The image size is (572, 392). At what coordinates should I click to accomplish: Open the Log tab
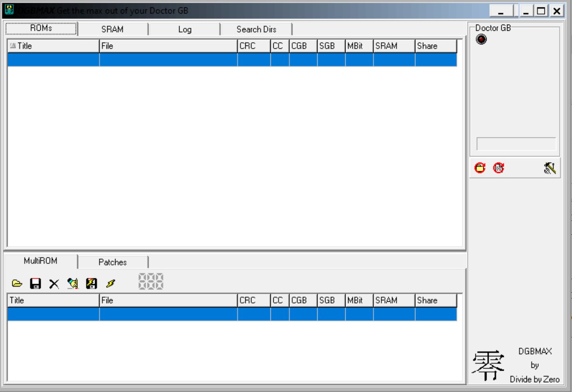tap(185, 30)
